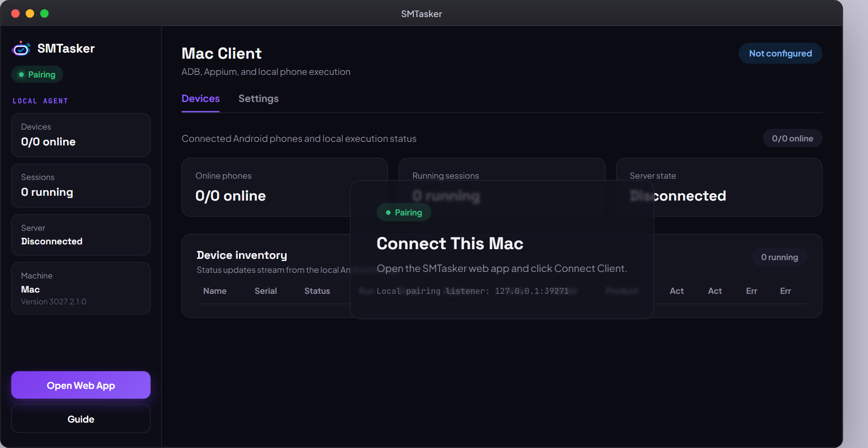Click the second Err column header
Screen dimensions: 868x448
pyautogui.click(x=785, y=291)
